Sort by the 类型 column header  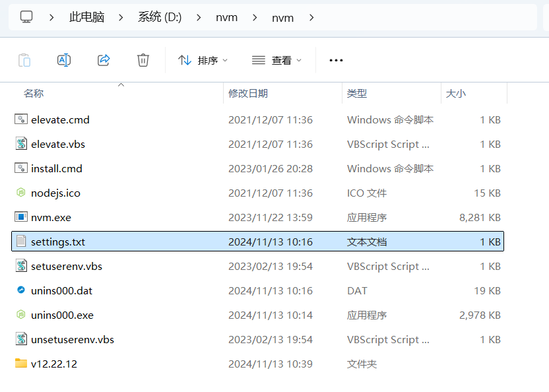coord(357,93)
